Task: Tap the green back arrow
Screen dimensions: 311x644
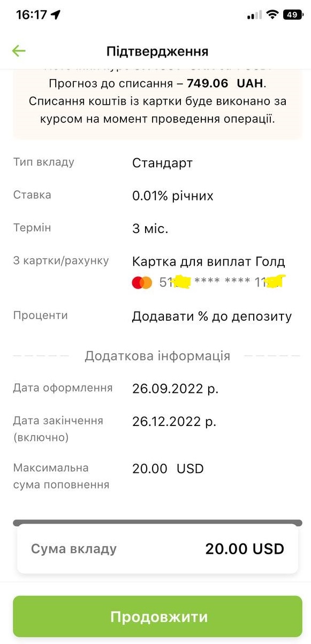Action: click(19, 50)
